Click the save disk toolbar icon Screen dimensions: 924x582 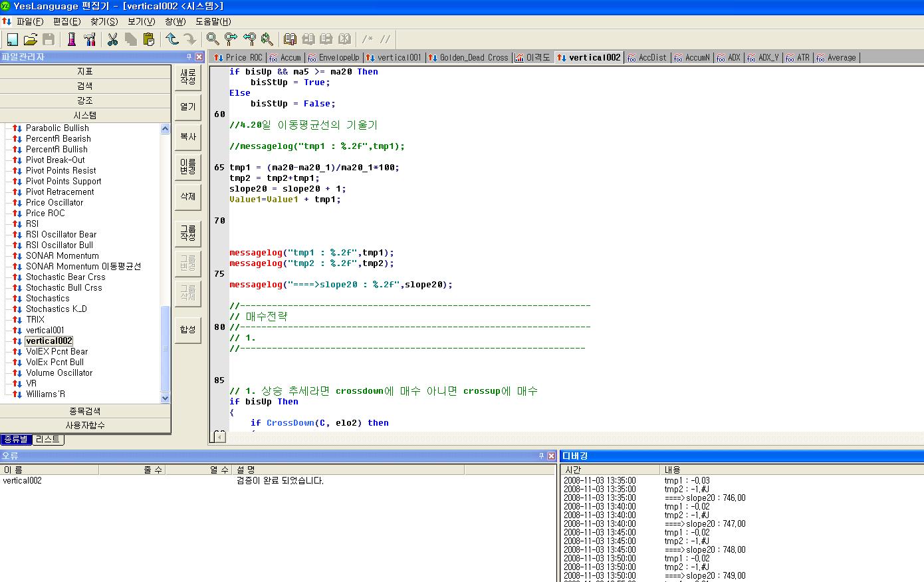(49, 39)
